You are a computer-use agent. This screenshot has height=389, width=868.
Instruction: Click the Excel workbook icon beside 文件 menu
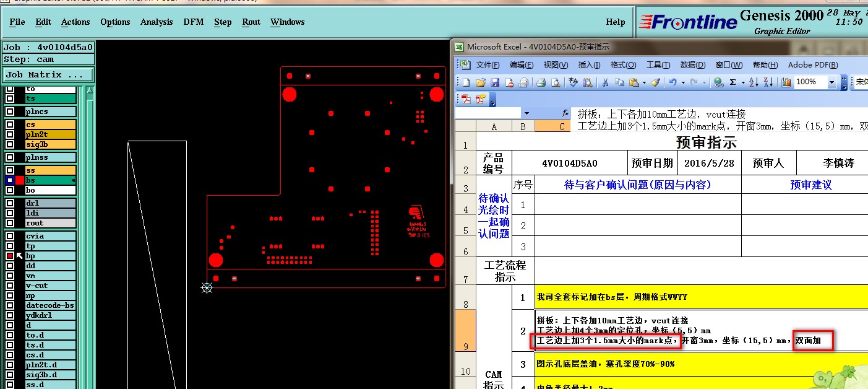point(464,64)
